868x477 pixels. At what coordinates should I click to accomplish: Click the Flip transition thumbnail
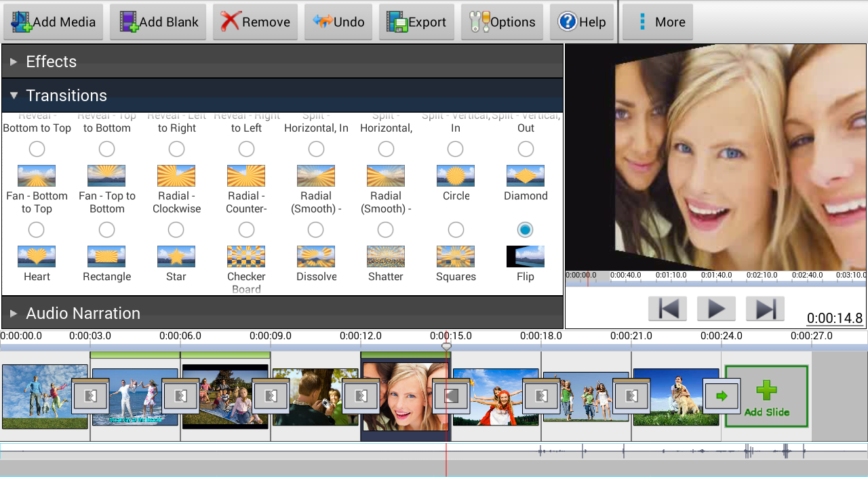tap(525, 256)
